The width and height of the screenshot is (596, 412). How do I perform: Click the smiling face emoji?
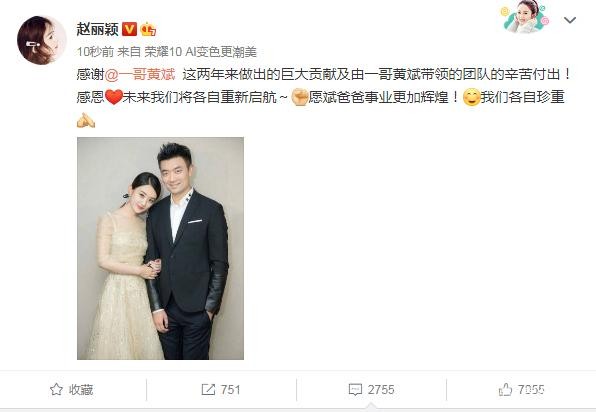[471, 97]
